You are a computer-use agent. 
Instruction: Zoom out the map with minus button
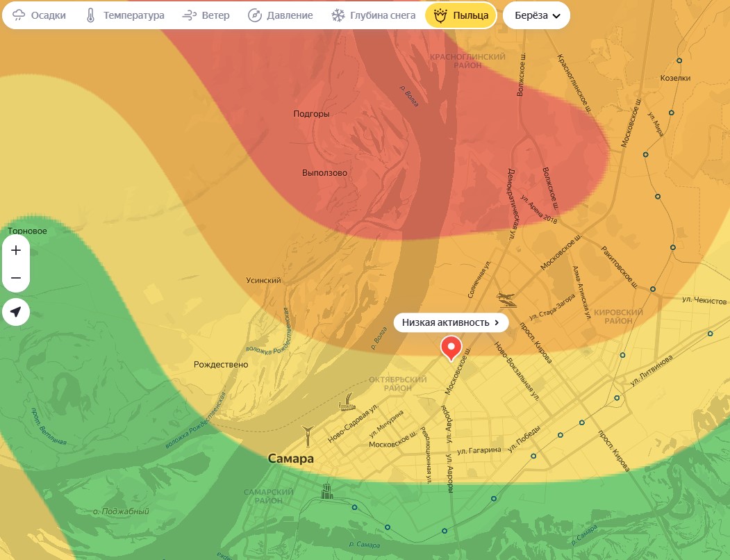tap(16, 279)
